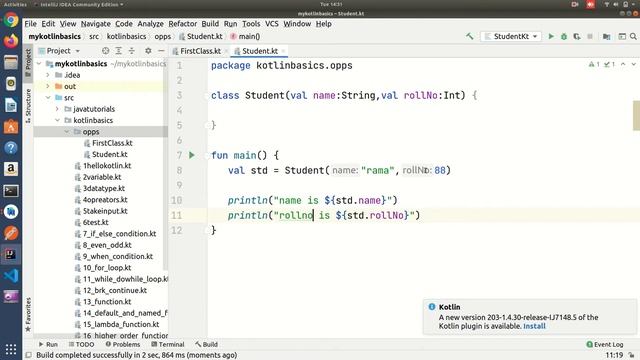The height and width of the screenshot is (360, 640).
Task: Click Activities in the top bar
Action: tap(15, 4)
